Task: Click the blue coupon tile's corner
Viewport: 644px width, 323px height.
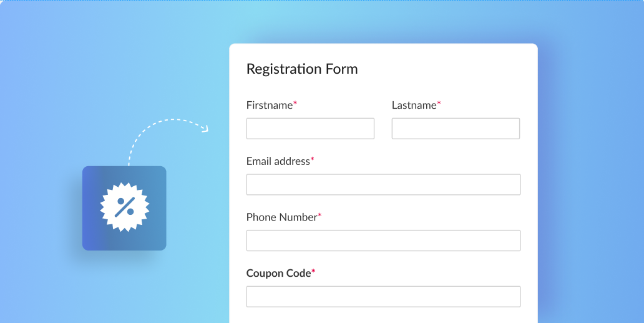Action: tap(89, 172)
